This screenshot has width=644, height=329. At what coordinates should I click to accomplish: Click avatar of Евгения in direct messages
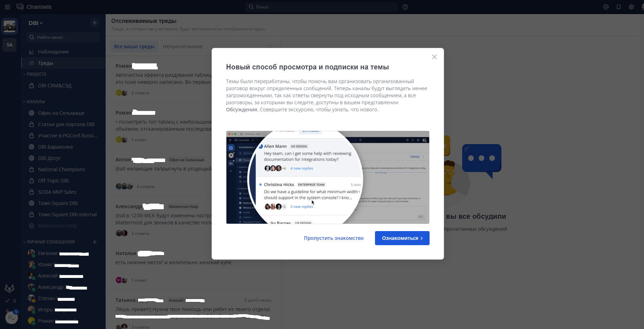click(31, 253)
